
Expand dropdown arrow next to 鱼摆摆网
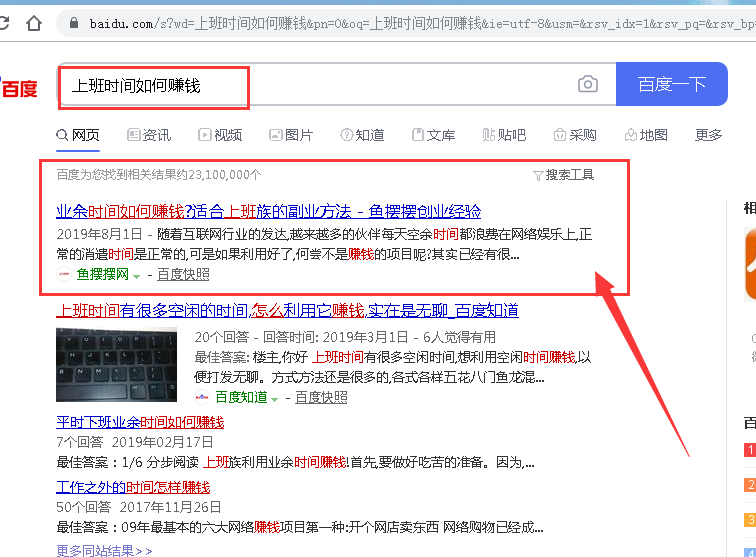pyautogui.click(x=136, y=276)
